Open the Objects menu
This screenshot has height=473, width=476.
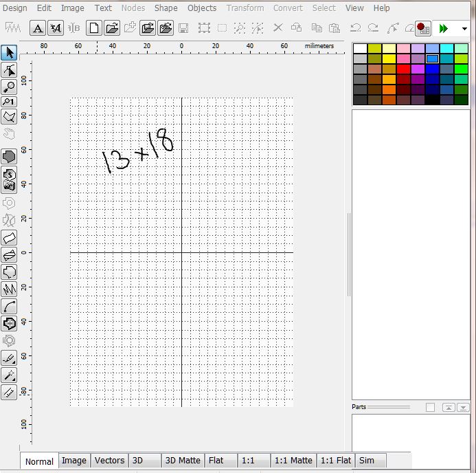point(202,8)
